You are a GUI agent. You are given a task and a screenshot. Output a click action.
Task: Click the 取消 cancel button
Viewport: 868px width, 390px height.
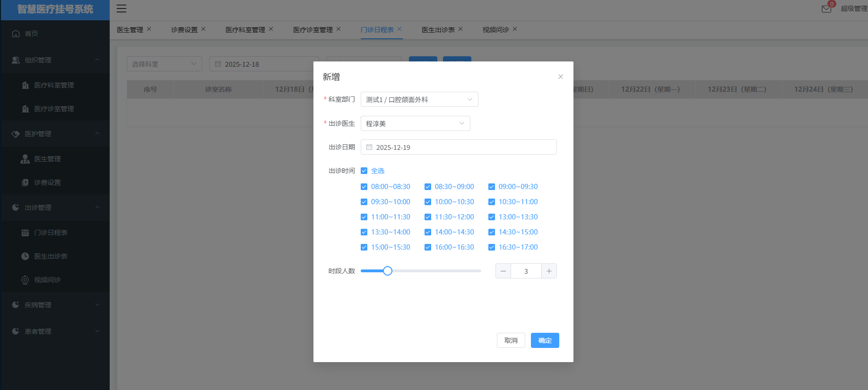[511, 340]
